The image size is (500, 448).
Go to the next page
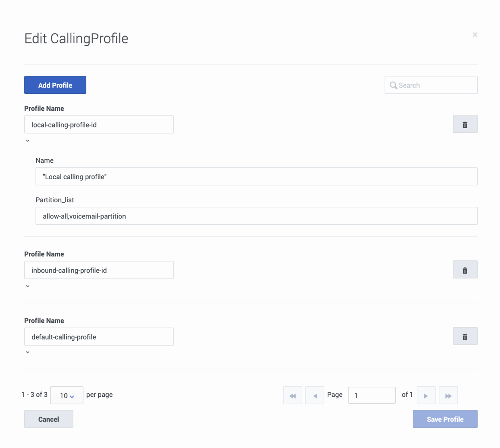point(426,395)
